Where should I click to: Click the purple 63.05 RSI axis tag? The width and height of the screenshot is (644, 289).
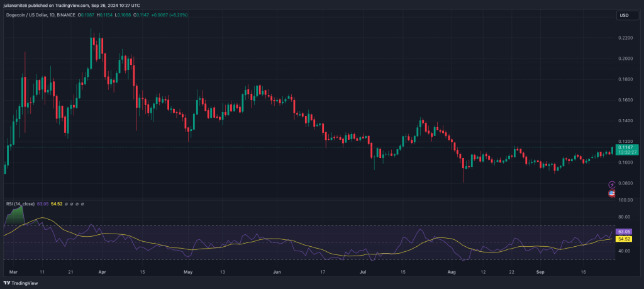click(623, 232)
